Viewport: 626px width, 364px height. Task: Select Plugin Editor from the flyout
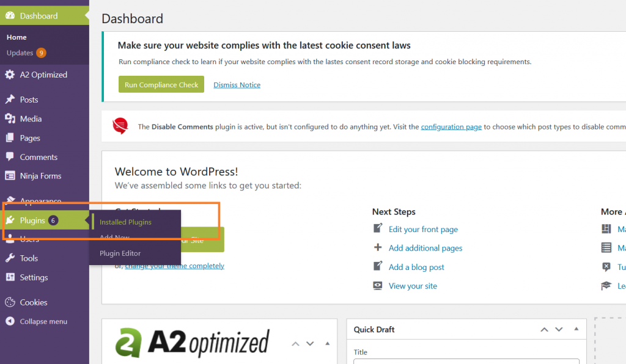pyautogui.click(x=120, y=253)
